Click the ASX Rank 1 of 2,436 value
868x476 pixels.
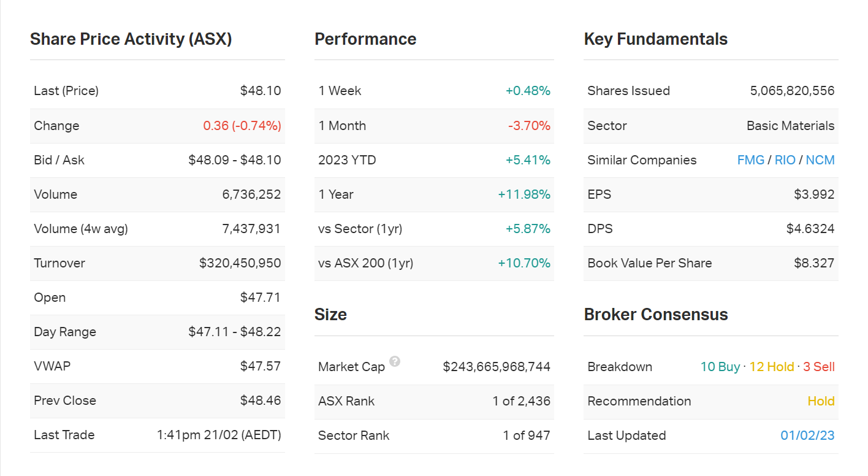[521, 401]
